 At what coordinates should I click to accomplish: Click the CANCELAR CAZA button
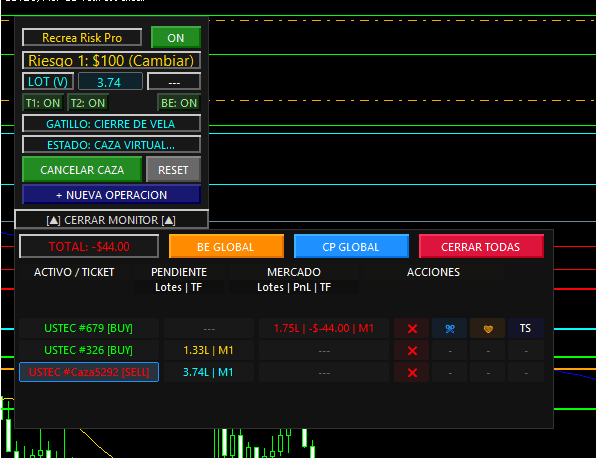[x=82, y=170]
